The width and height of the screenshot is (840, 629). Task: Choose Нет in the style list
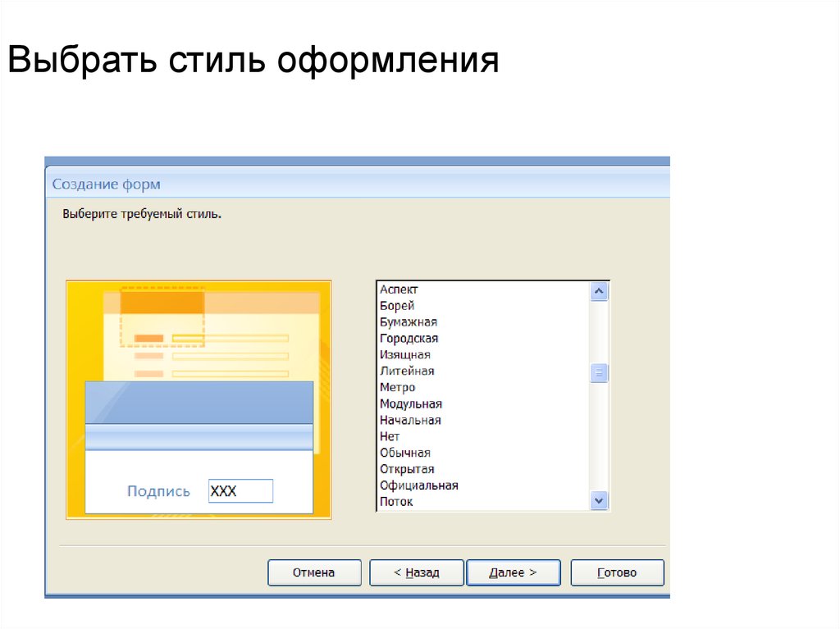tap(390, 437)
